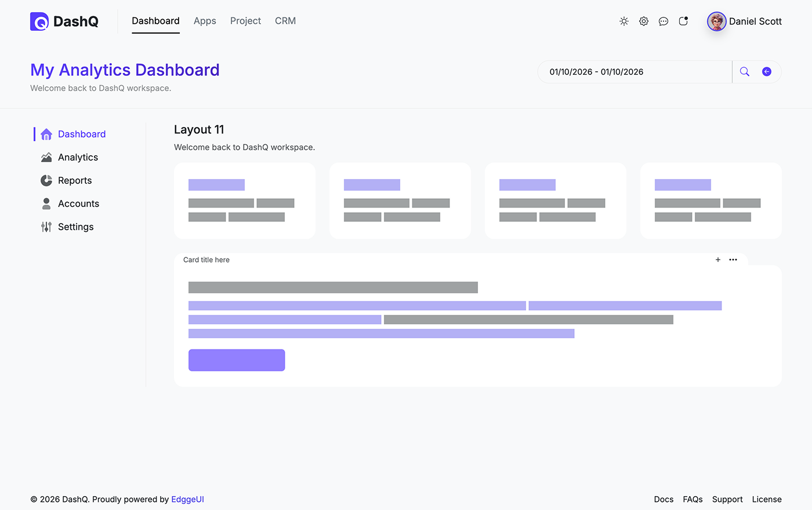This screenshot has height=510, width=812.
Task: Toggle light/dark theme with sun icon
Action: coord(623,21)
